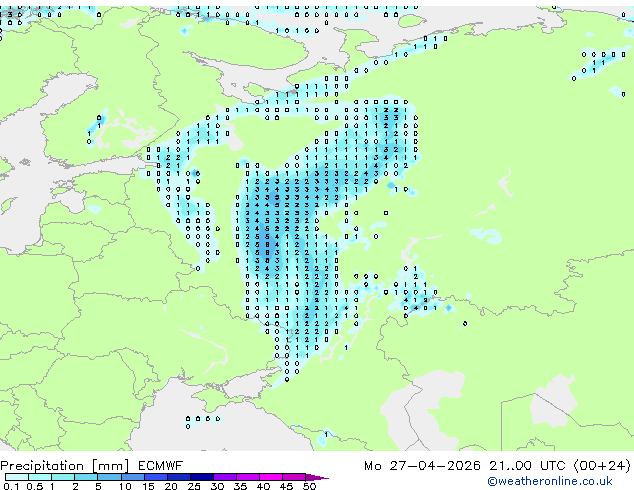Click the 1–2 mm legend color swatch

point(63,477)
